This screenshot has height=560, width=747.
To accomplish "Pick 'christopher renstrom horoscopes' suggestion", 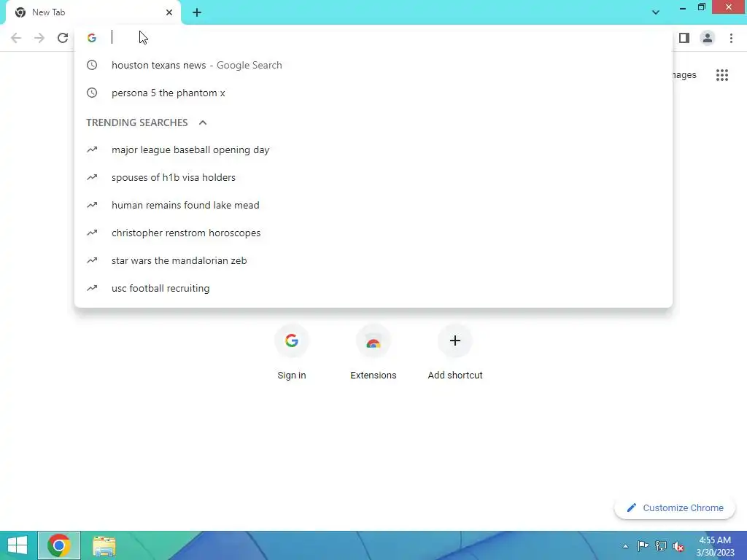I will [x=373, y=233].
